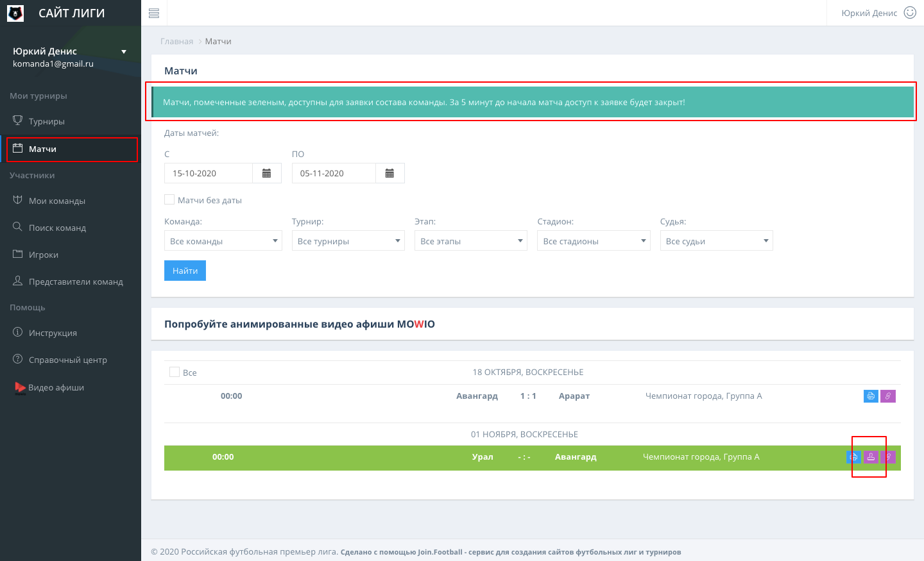
Task: Open calendar picker for start date
Action: tap(267, 173)
